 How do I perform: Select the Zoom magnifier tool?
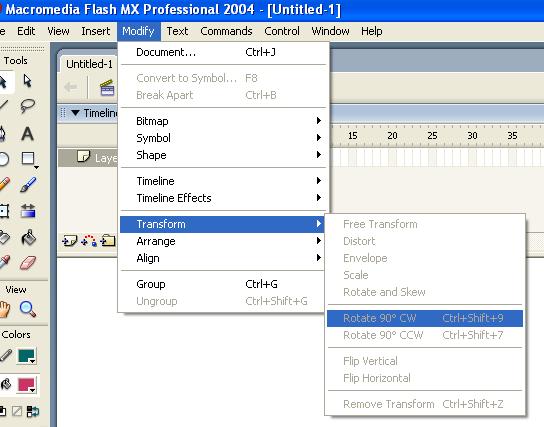(27, 309)
